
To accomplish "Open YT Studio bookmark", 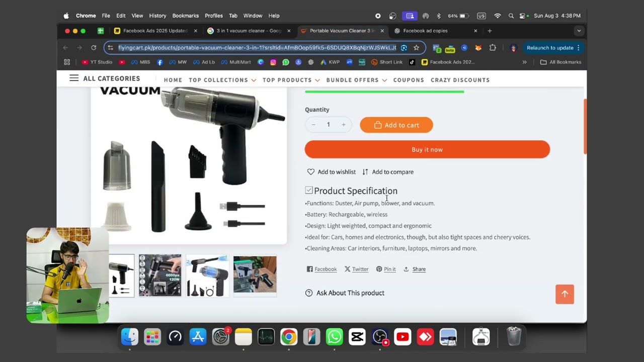I will [x=97, y=62].
